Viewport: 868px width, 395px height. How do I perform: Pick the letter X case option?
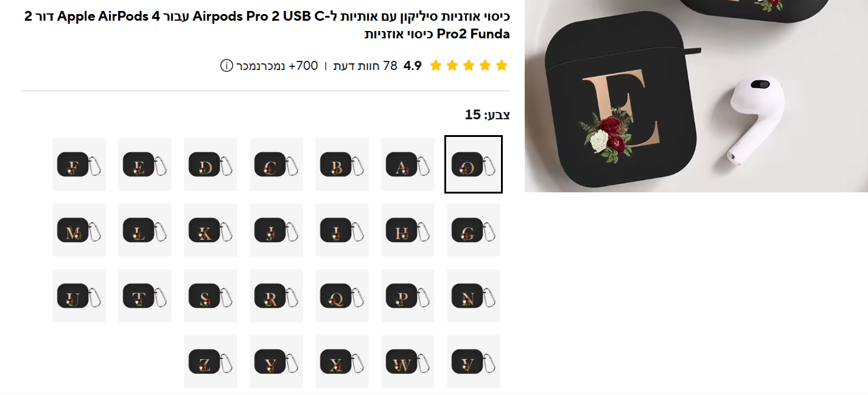click(342, 362)
